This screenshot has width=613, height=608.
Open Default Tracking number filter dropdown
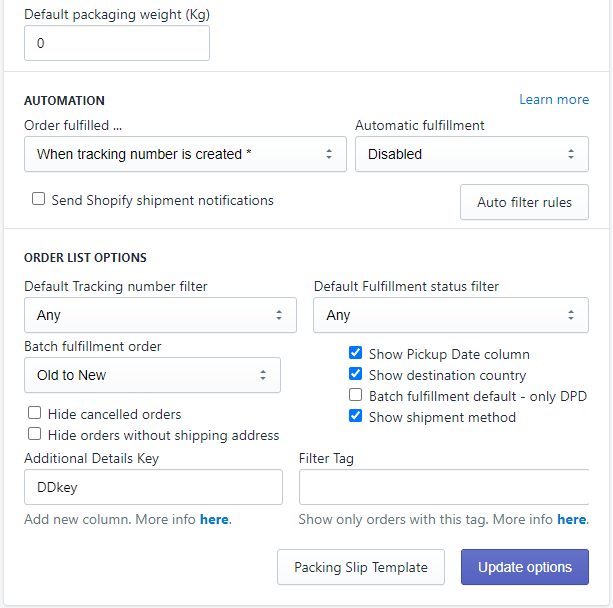click(160, 315)
